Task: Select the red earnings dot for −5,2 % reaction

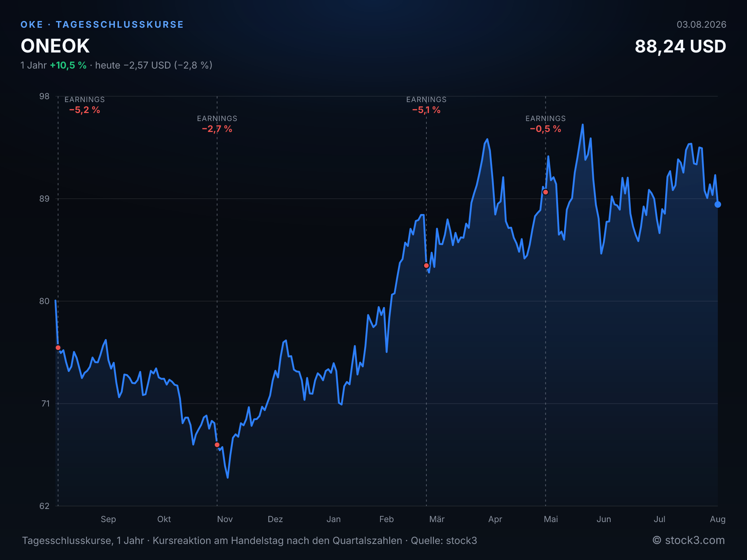Action: (x=58, y=348)
